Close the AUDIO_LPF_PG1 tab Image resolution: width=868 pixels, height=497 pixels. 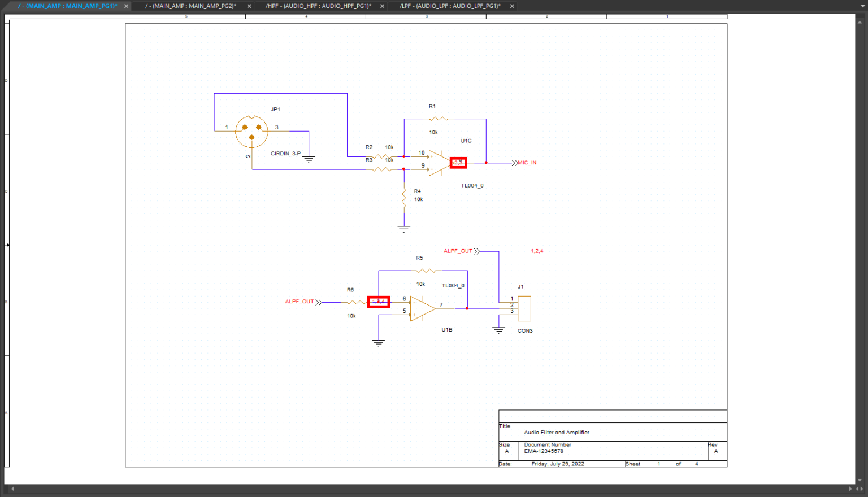[x=511, y=6]
